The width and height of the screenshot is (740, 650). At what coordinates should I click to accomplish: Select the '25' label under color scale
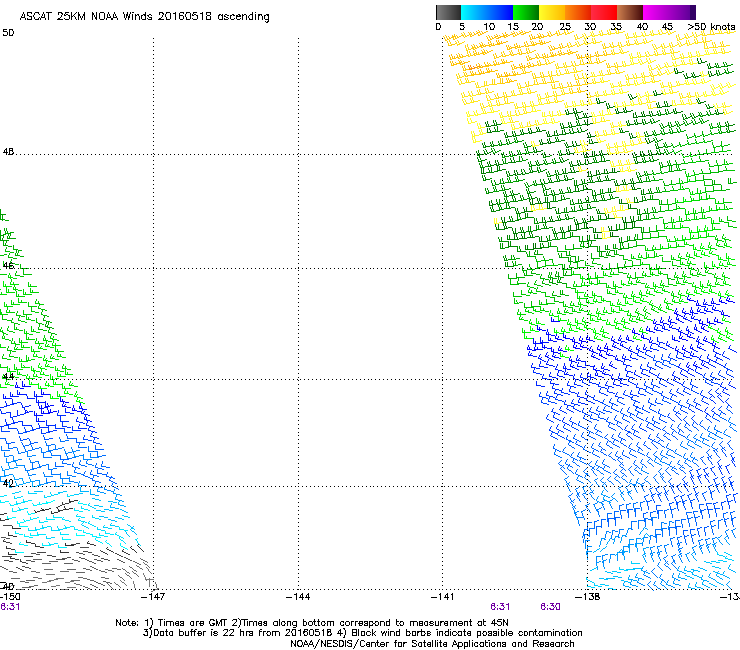point(565,27)
